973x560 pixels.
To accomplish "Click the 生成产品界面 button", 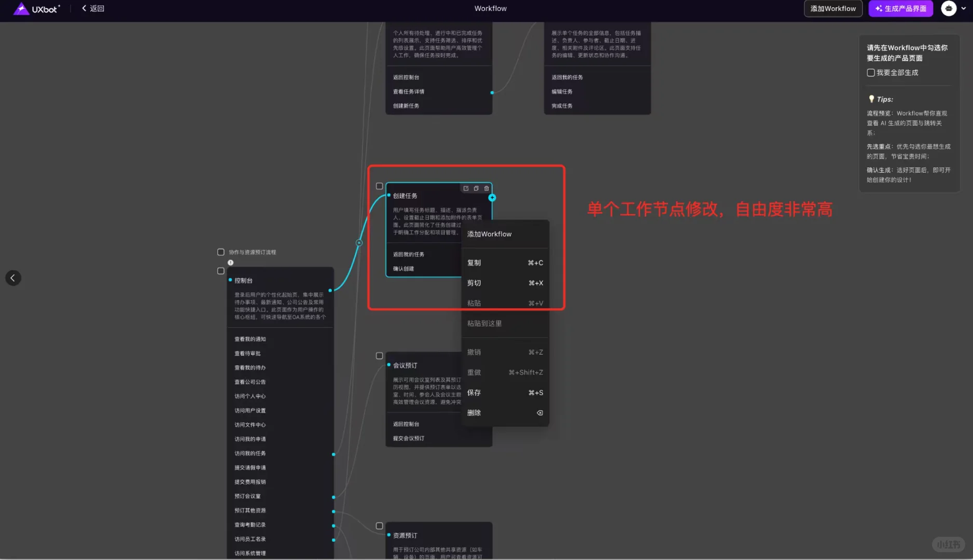I will coord(901,9).
